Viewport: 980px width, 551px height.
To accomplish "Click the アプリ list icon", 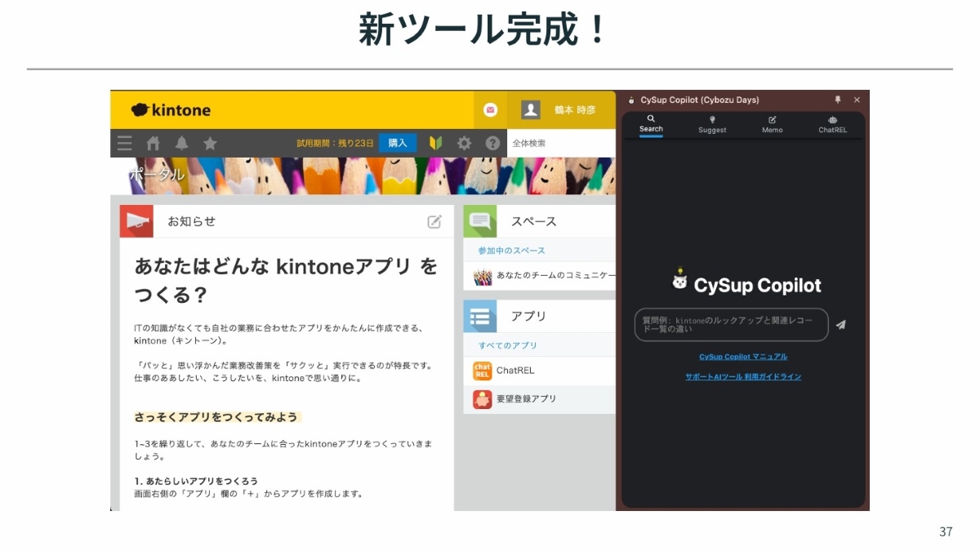I will (480, 316).
